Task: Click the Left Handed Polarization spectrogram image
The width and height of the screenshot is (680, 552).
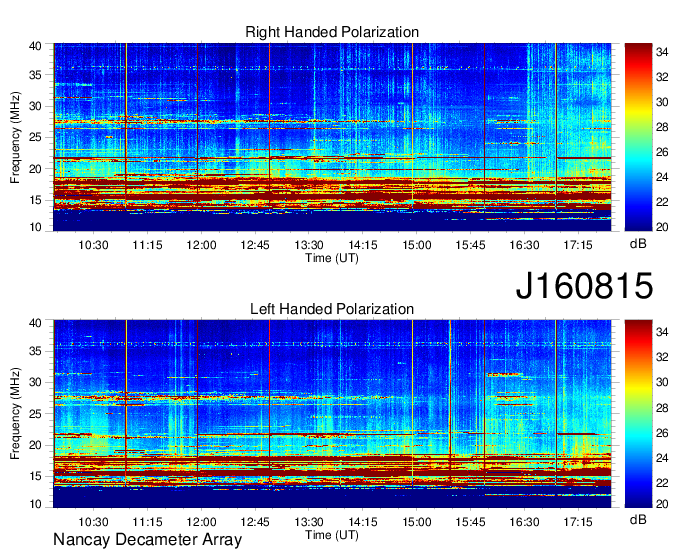Action: click(x=332, y=414)
